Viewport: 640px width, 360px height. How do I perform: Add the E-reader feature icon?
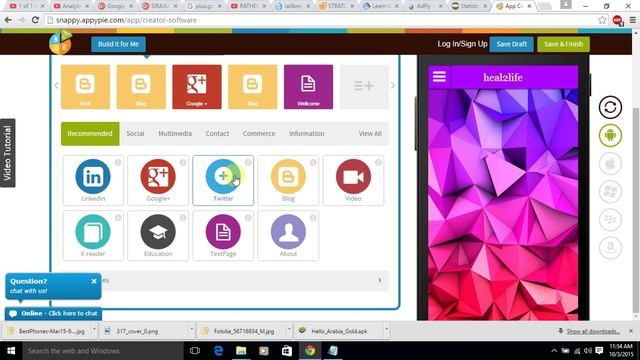pos(93,231)
